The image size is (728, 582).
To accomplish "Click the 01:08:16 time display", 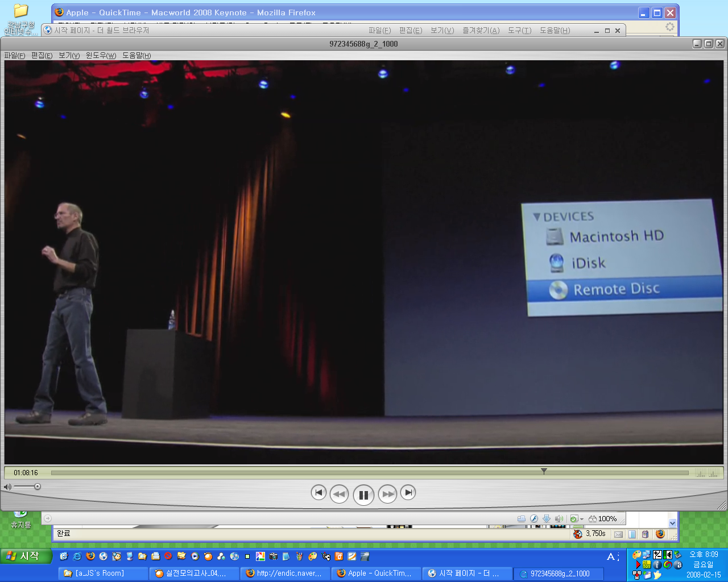I will click(x=26, y=472).
